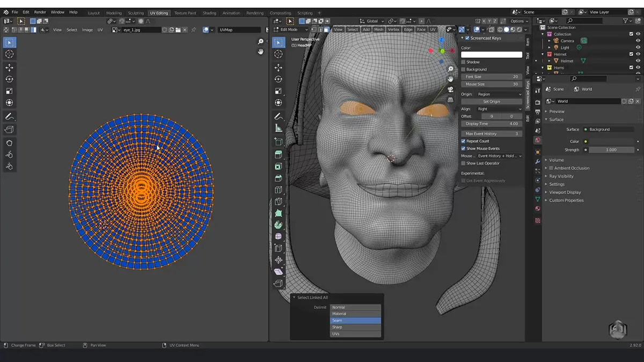Select the Annotate tool in the 3D viewport toolbar
644x362 pixels.
pos(279,116)
